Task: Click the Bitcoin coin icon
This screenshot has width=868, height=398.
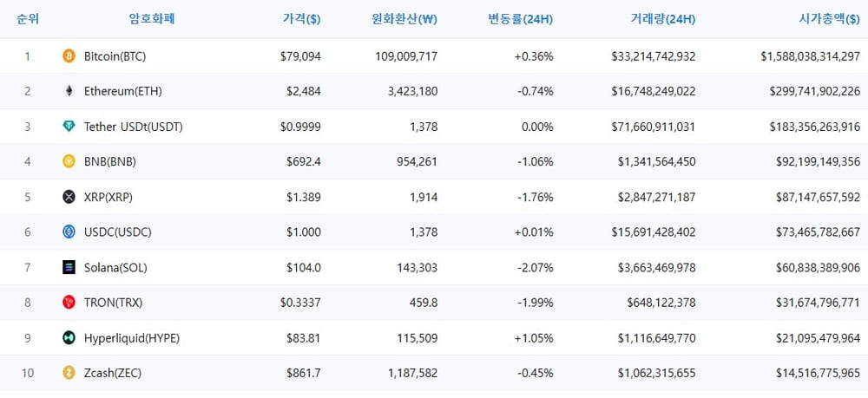Action: [x=69, y=55]
